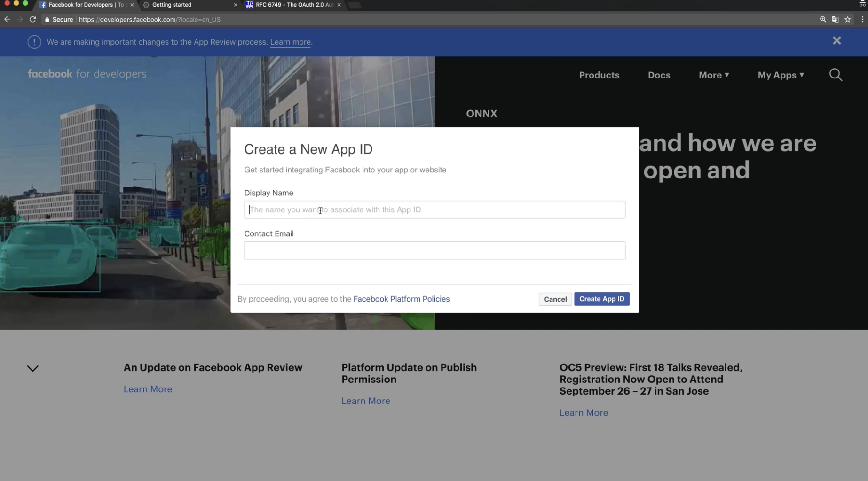Expand the More dropdown menu
This screenshot has width=868, height=481.
tap(714, 75)
